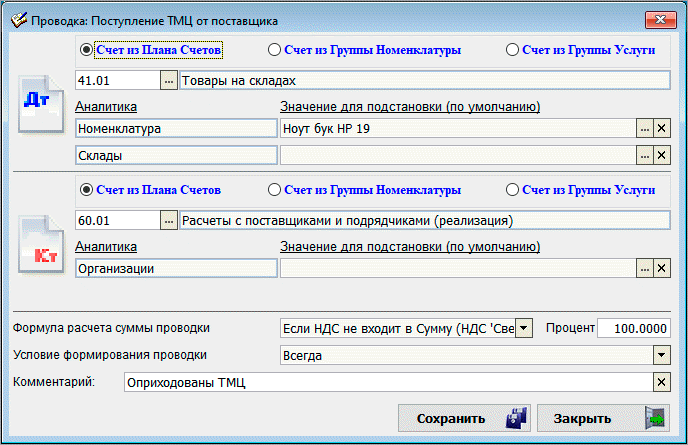Click the credit account field 60.01

tap(118, 220)
